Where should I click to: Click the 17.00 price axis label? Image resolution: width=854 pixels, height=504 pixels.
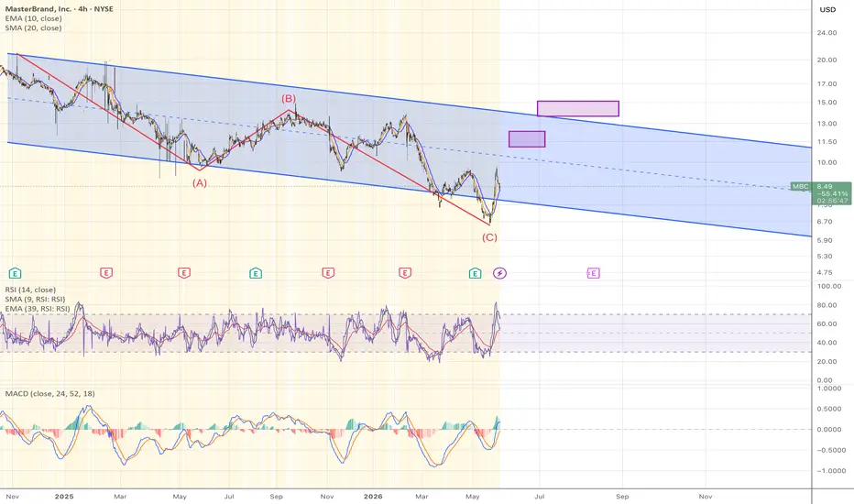[x=827, y=84]
